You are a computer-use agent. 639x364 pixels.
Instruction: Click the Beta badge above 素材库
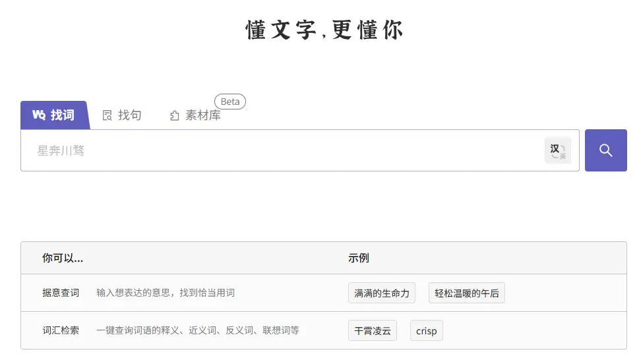(x=230, y=102)
